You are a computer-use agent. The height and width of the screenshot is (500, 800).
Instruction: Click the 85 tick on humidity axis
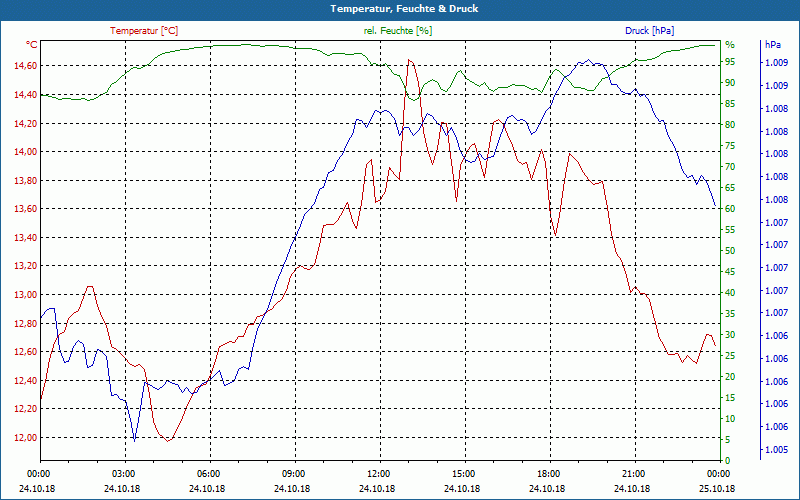coord(730,104)
